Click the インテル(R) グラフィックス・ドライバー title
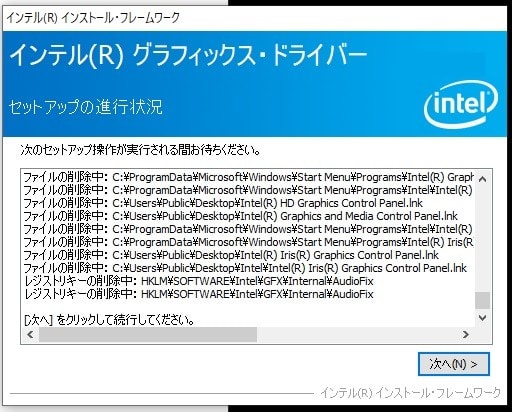This screenshot has height=412, width=512. coord(188,55)
